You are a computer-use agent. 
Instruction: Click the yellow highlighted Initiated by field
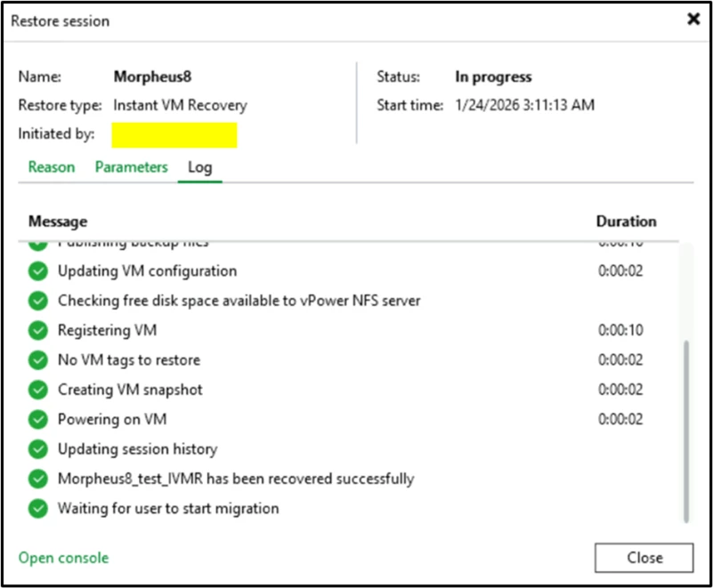click(174, 135)
